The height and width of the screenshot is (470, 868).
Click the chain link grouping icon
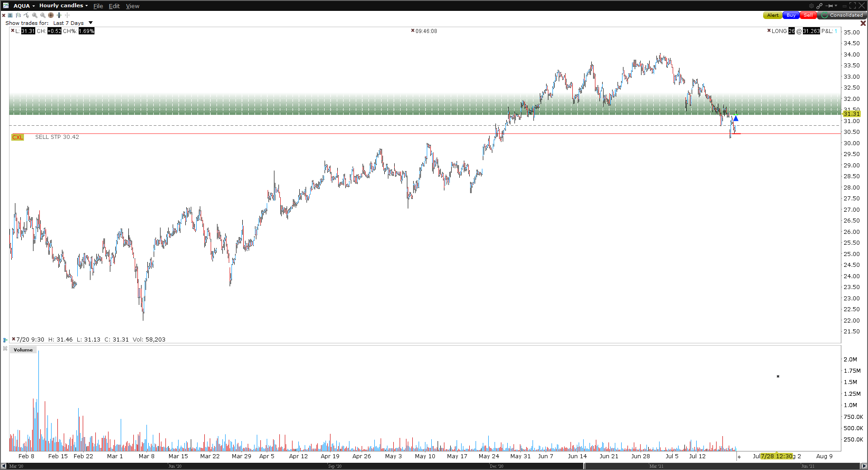tap(819, 6)
